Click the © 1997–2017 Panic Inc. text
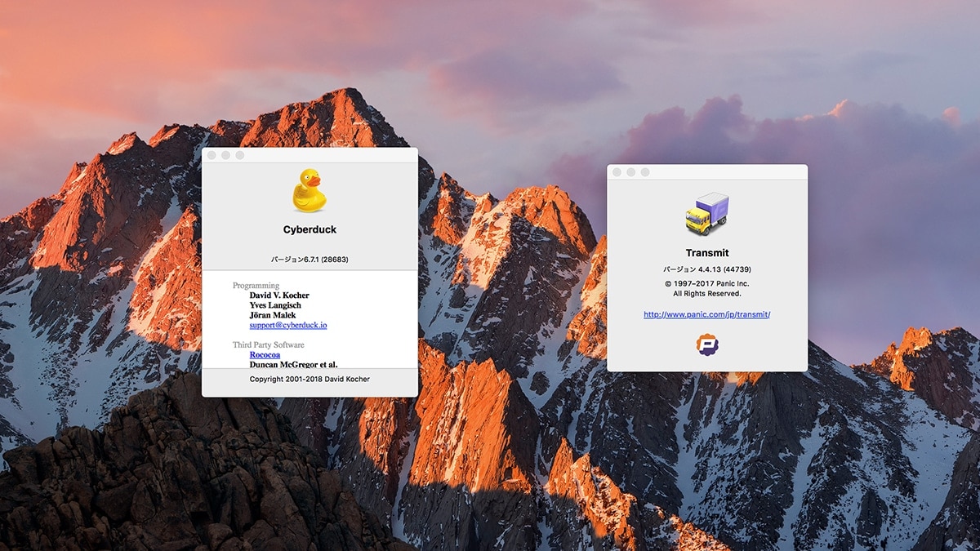The height and width of the screenshot is (551, 980). [707, 283]
